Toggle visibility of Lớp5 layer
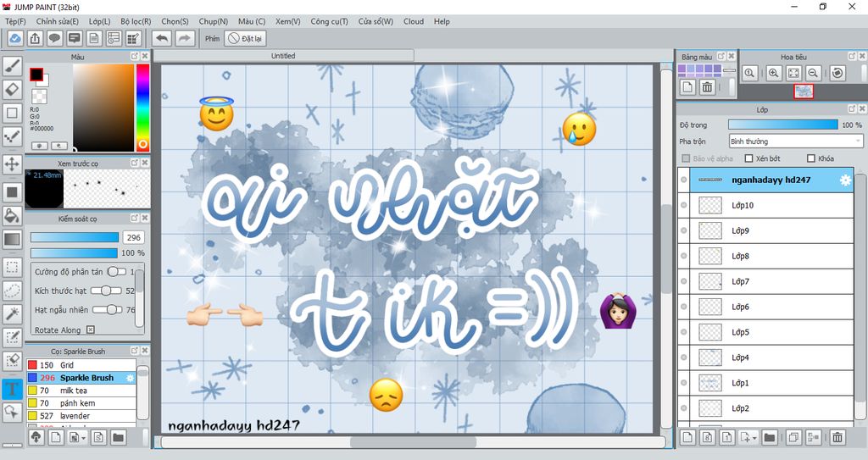868x460 pixels. point(684,332)
